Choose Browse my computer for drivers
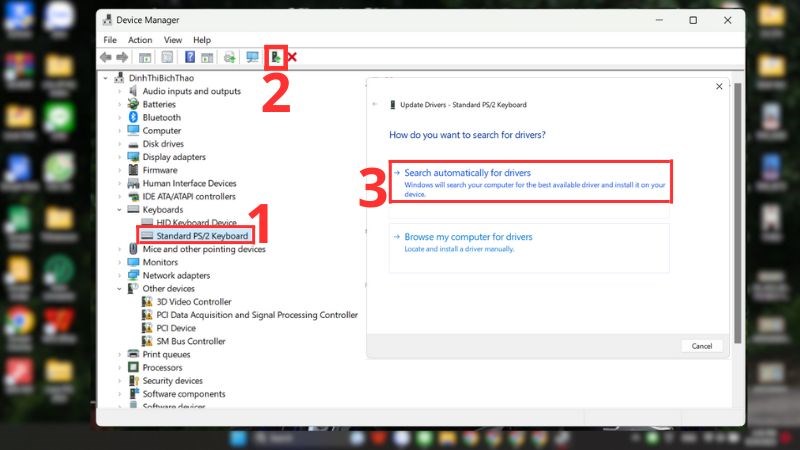 pyautogui.click(x=529, y=248)
